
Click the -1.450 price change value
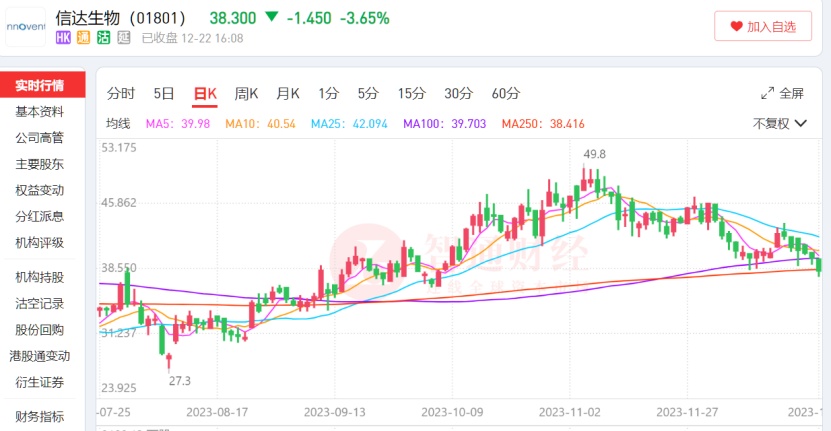309,18
